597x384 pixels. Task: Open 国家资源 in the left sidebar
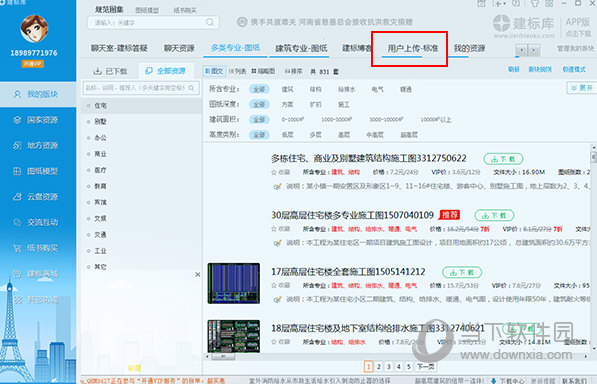[x=38, y=120]
